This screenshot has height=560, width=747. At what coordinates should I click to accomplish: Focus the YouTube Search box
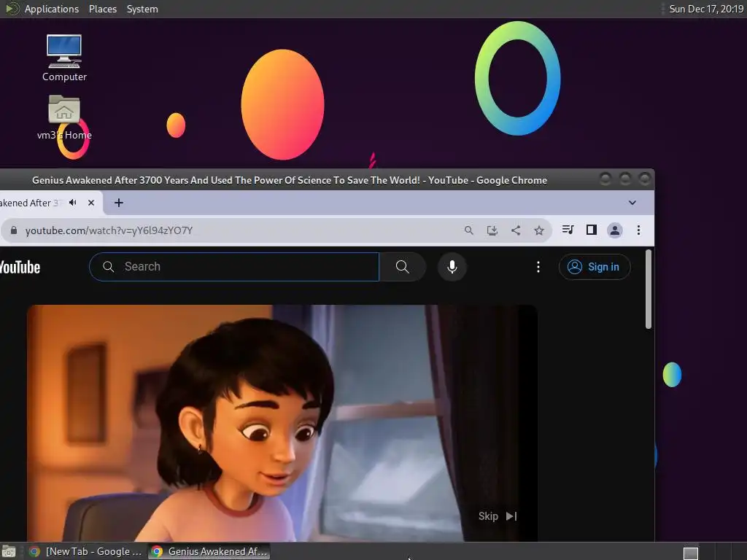[234, 267]
